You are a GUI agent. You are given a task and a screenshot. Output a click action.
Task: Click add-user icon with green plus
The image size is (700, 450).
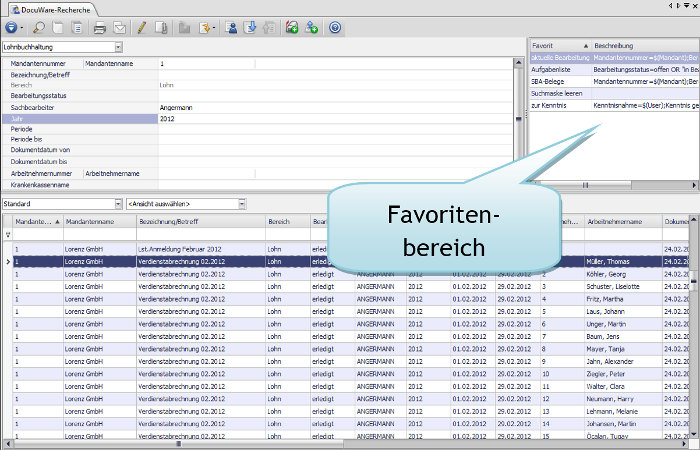[311, 28]
